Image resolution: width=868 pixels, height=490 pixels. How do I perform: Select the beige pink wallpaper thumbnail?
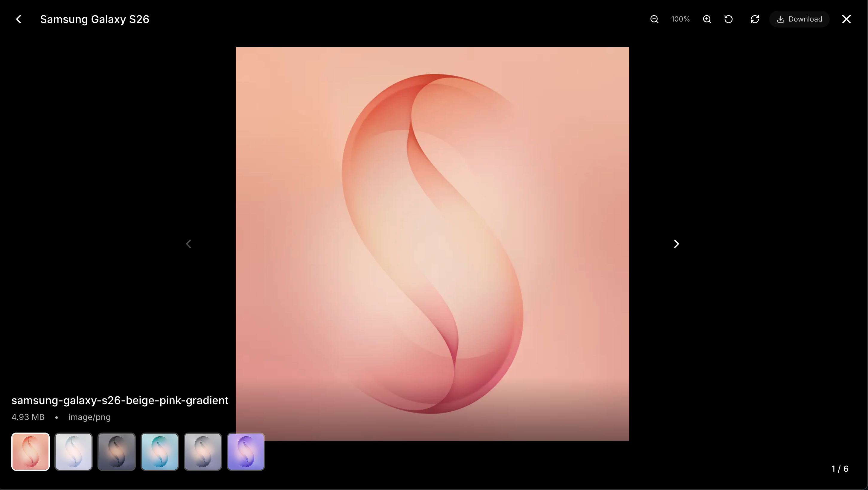[30, 452]
